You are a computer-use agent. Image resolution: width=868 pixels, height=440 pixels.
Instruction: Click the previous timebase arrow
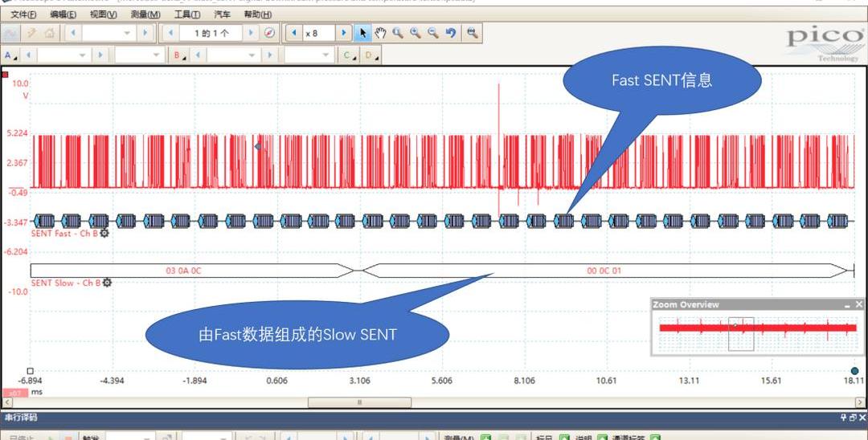click(x=72, y=33)
